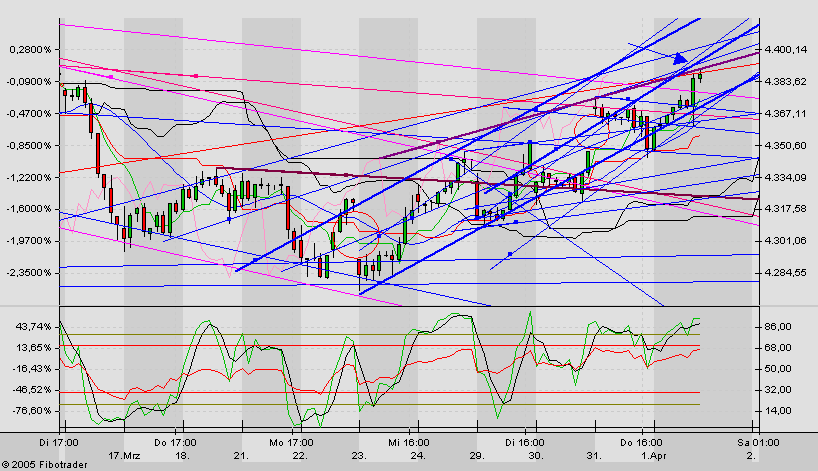Select the 4.350,60 price level label
Image resolution: width=818 pixels, height=471 pixels.
tap(785, 146)
